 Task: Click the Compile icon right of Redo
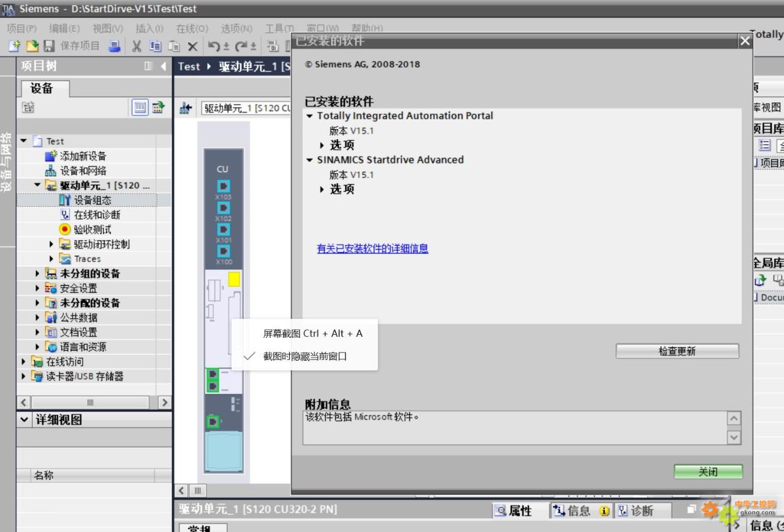(273, 46)
